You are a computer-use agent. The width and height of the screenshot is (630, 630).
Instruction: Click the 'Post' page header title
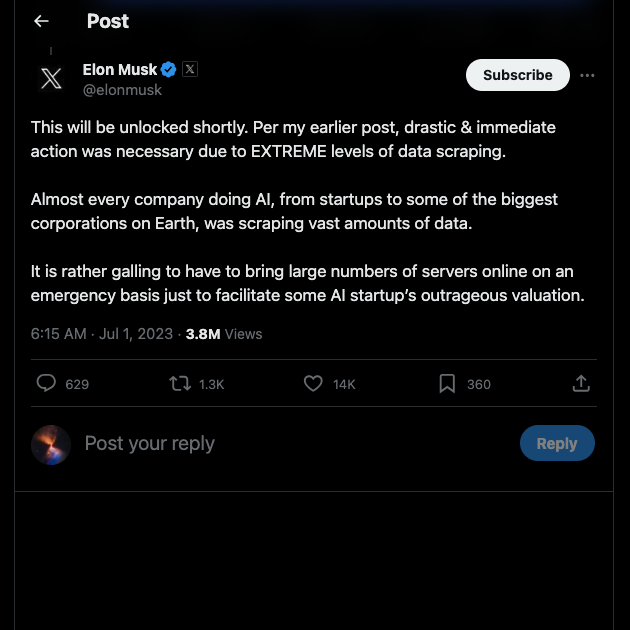pos(108,21)
